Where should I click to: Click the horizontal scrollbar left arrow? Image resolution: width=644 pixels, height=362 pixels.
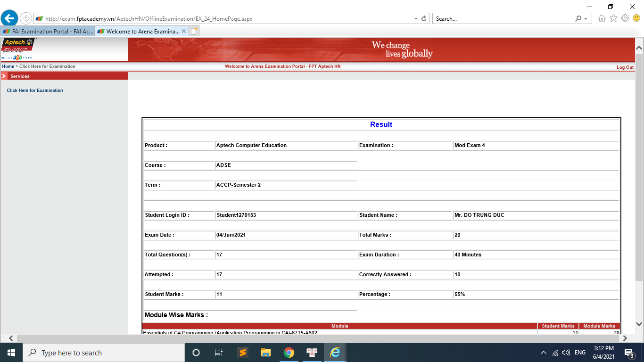11,338
